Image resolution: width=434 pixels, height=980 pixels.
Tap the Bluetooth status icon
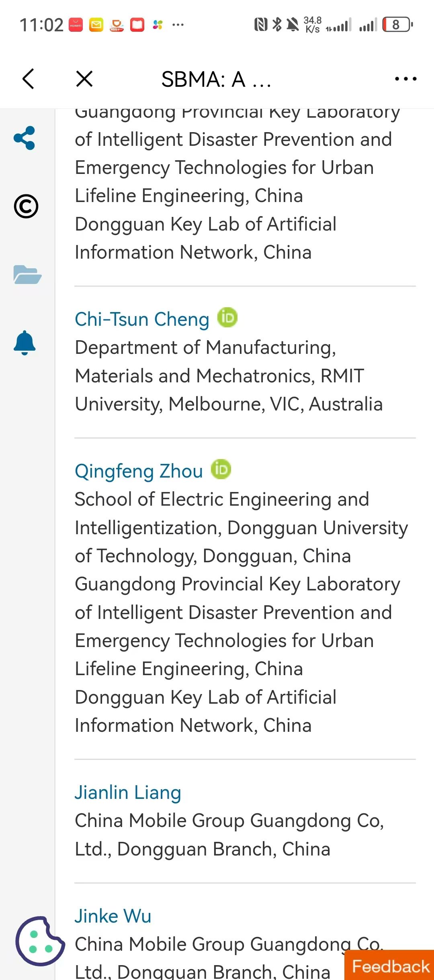coord(277,24)
